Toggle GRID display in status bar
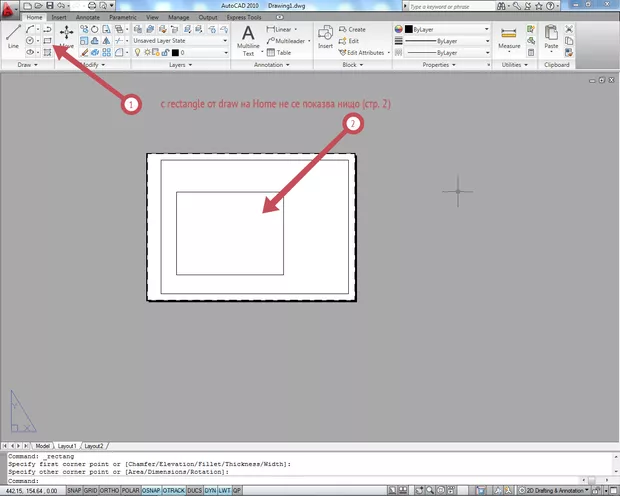Viewport: 620px width, 496px height. pos(90,490)
